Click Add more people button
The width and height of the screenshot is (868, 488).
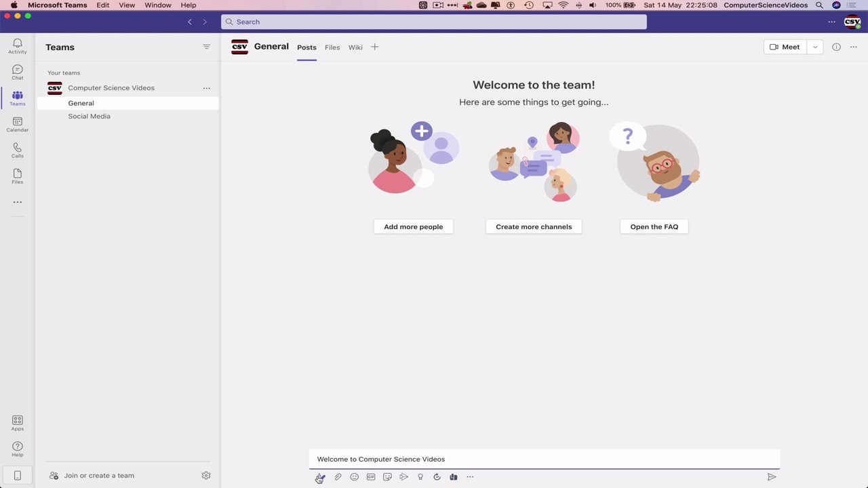pyautogui.click(x=414, y=226)
